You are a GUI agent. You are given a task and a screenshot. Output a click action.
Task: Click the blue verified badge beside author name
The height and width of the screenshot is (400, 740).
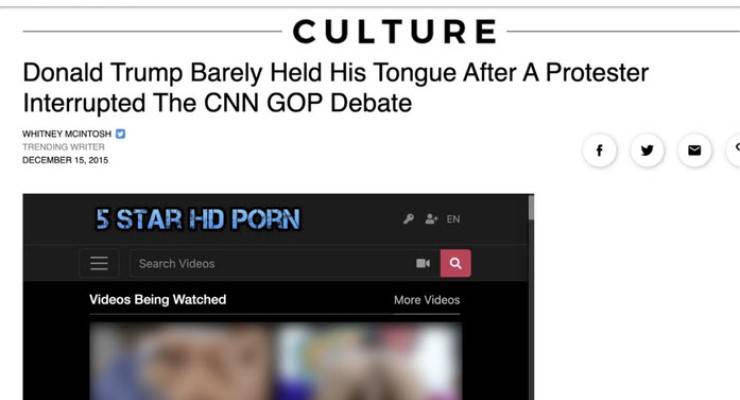(121, 134)
